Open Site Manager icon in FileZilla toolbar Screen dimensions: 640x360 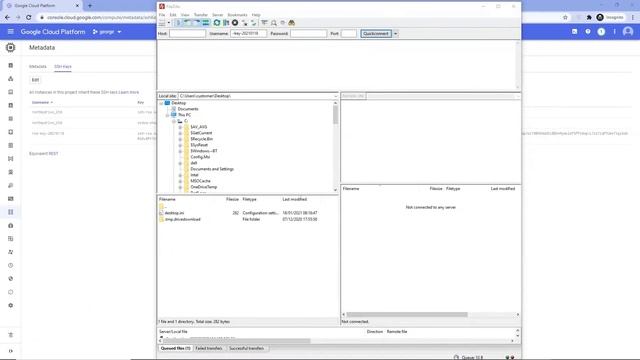tap(162, 23)
